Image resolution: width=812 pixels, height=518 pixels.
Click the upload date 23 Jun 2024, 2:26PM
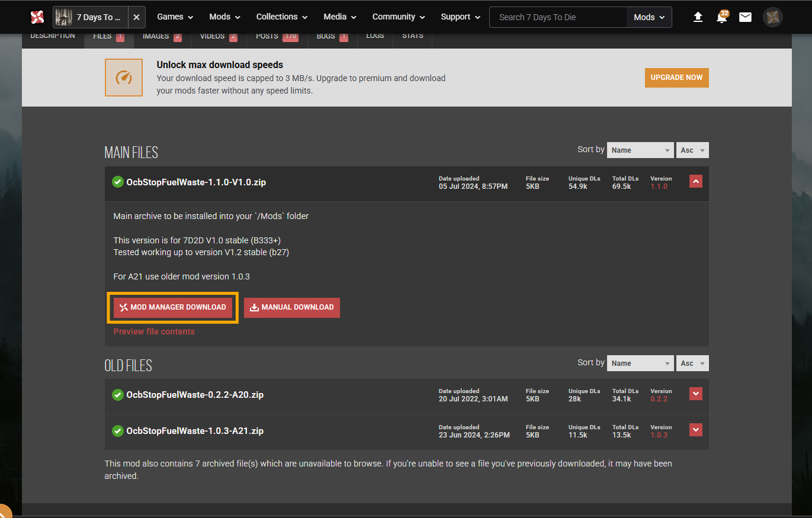(x=474, y=435)
